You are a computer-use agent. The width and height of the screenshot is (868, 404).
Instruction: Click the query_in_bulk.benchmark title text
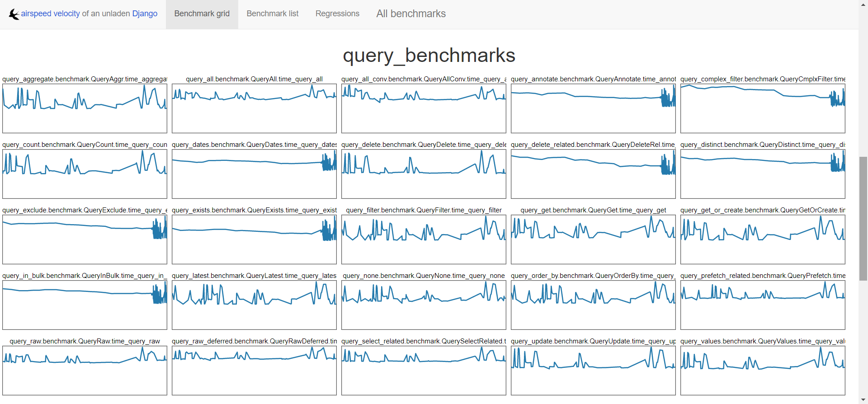[85, 276]
